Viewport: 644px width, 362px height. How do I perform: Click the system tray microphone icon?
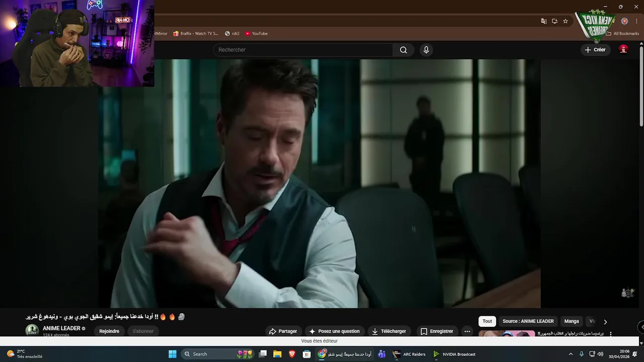[582, 354]
